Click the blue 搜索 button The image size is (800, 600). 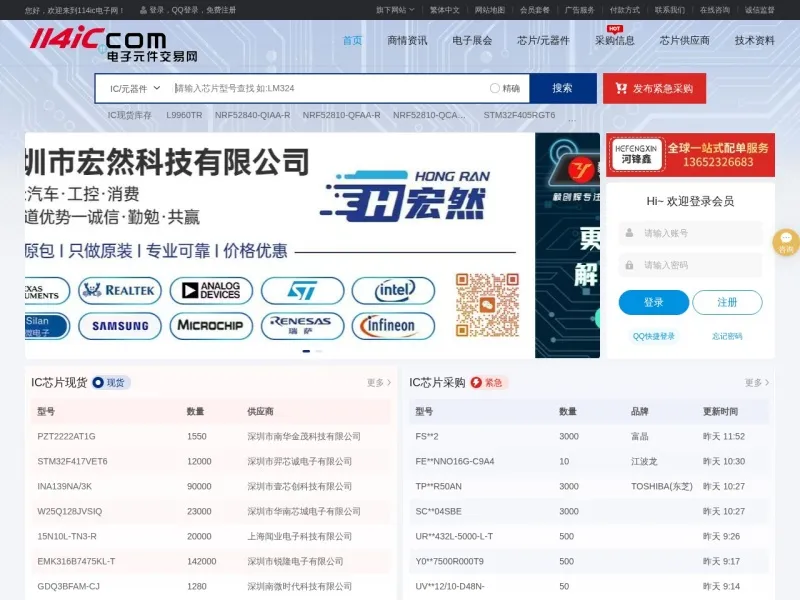click(x=563, y=88)
